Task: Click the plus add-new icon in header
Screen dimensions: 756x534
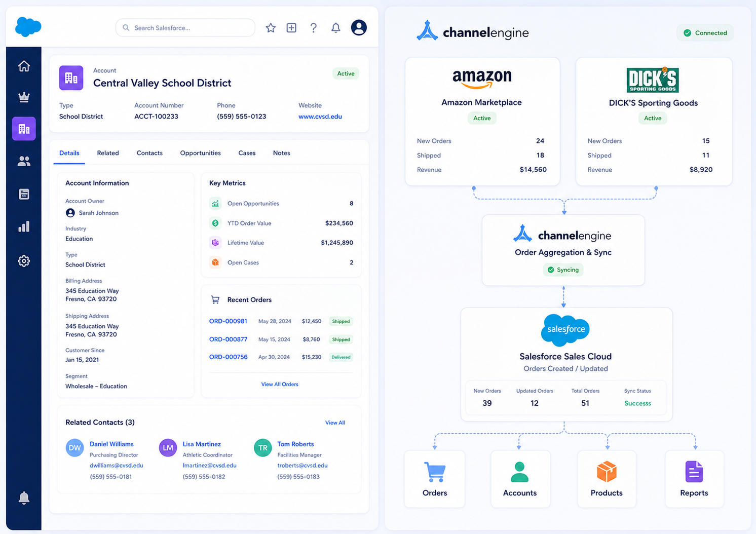Action: pyautogui.click(x=291, y=28)
